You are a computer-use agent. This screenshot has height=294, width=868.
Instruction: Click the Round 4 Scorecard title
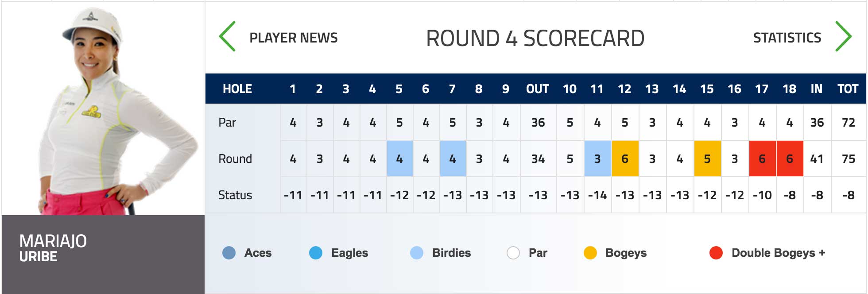pyautogui.click(x=535, y=38)
